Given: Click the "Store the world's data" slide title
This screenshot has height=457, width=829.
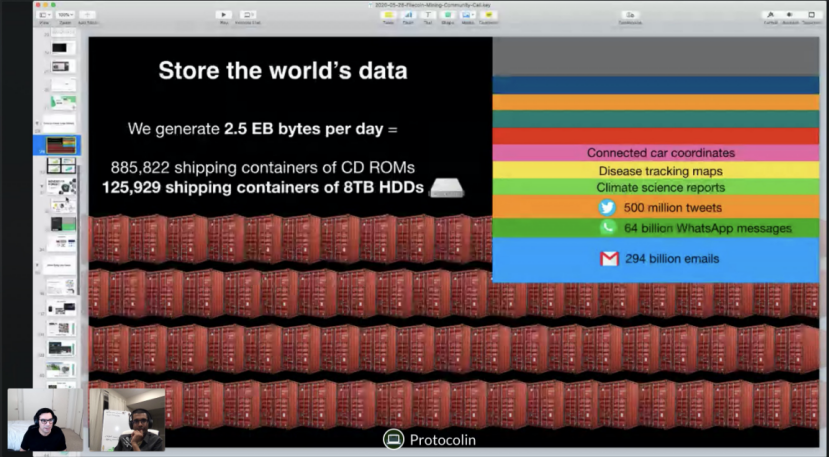Looking at the screenshot, I should 283,70.
